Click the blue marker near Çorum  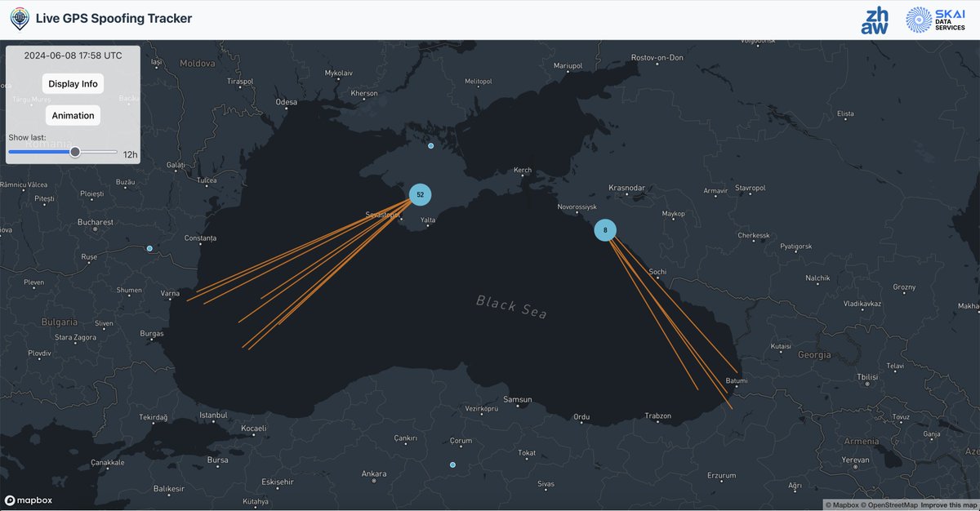point(452,464)
